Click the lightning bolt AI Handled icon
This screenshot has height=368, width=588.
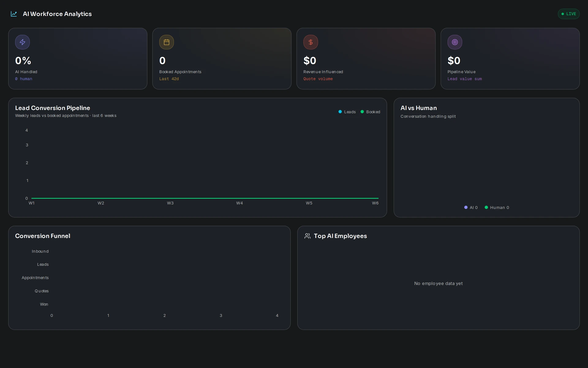22,42
